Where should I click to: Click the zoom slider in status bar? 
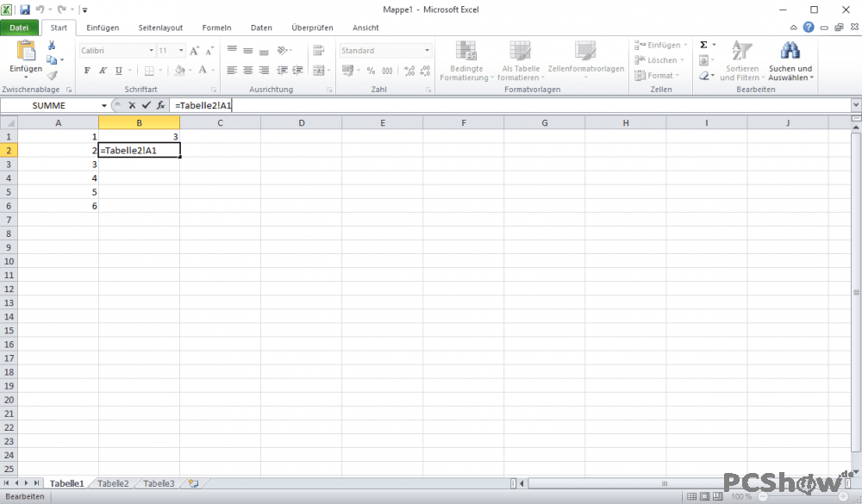tap(803, 496)
